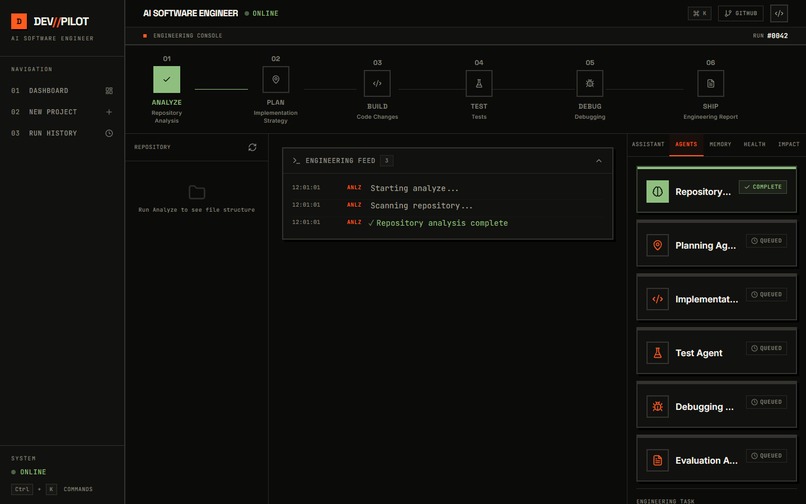Open New Project in navigation
Viewport: 806px width, 504px height.
(x=62, y=112)
